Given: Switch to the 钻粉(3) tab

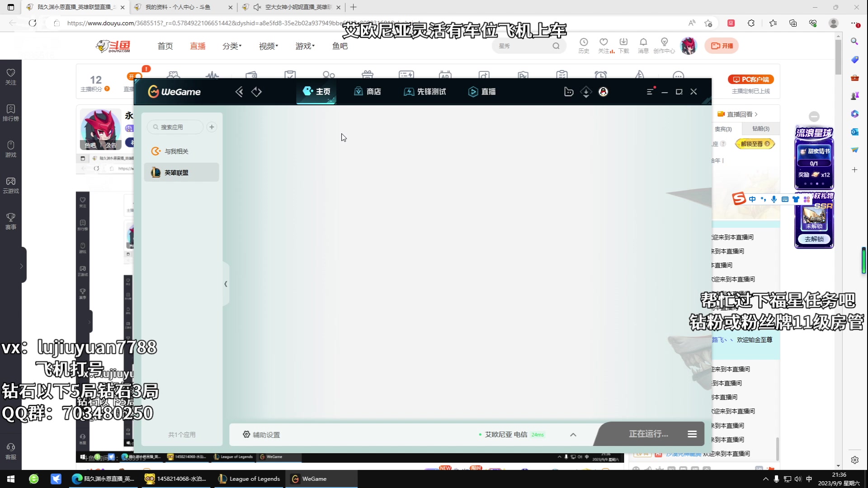Looking at the screenshot, I should 761,129.
